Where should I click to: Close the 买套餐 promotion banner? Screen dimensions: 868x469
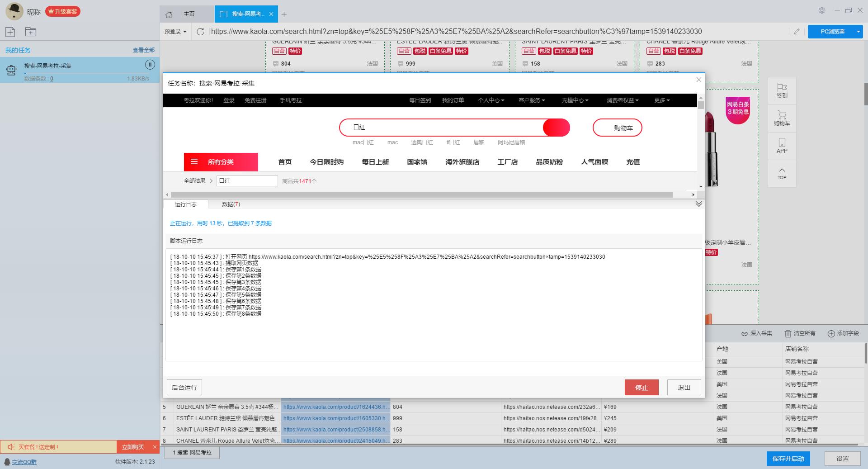(x=154, y=447)
